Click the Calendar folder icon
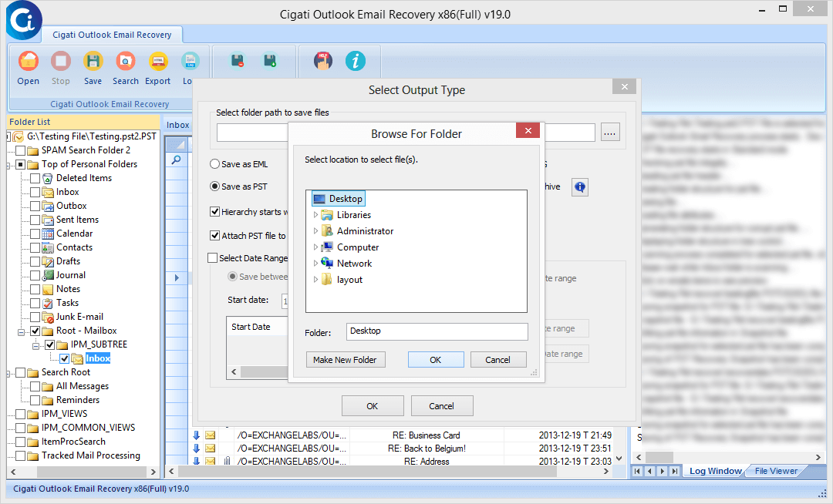Image resolution: width=833 pixels, height=504 pixels. tap(48, 234)
